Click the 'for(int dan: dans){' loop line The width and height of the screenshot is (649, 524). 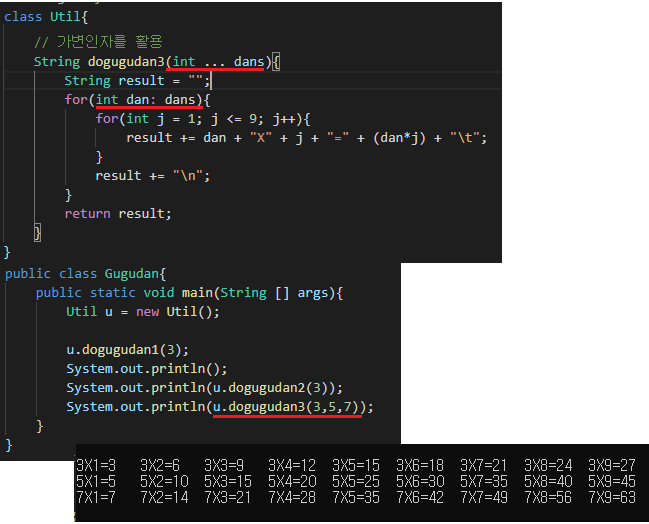(x=137, y=100)
